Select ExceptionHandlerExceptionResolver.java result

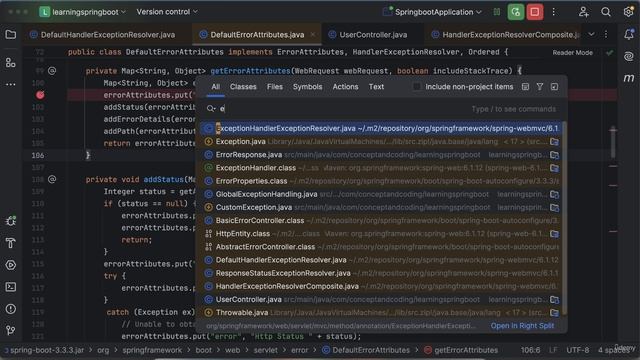tap(381, 129)
